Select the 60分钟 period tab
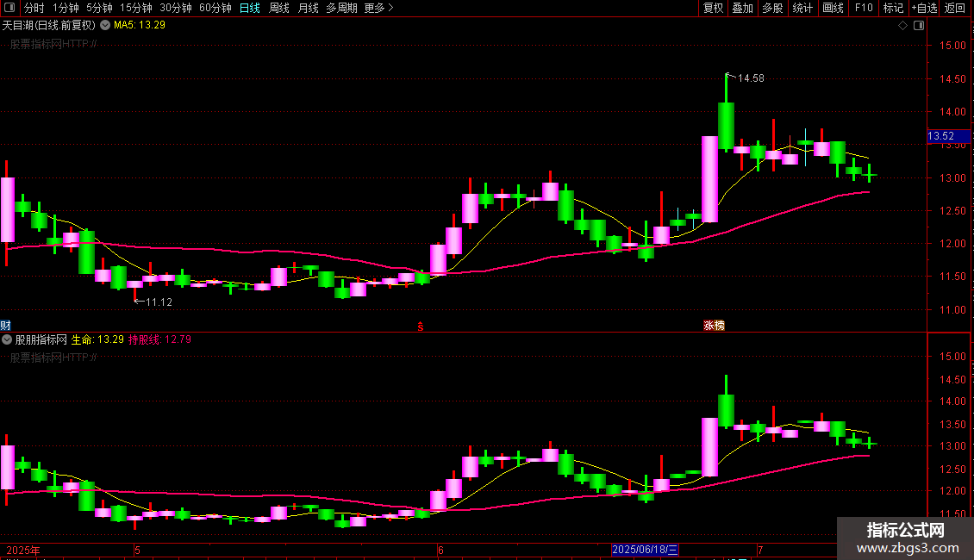The image size is (974, 560). click(x=215, y=8)
